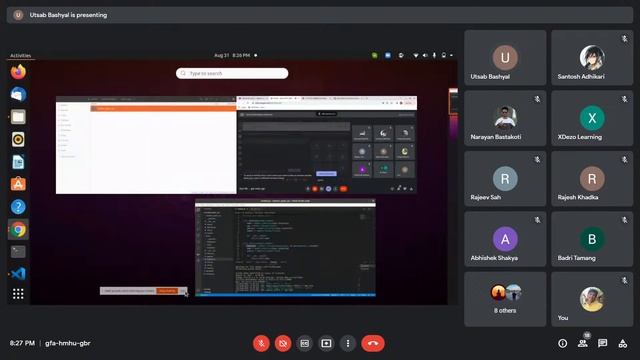Click Activities in Ubuntu top bar
The image size is (640, 360).
(20, 56)
